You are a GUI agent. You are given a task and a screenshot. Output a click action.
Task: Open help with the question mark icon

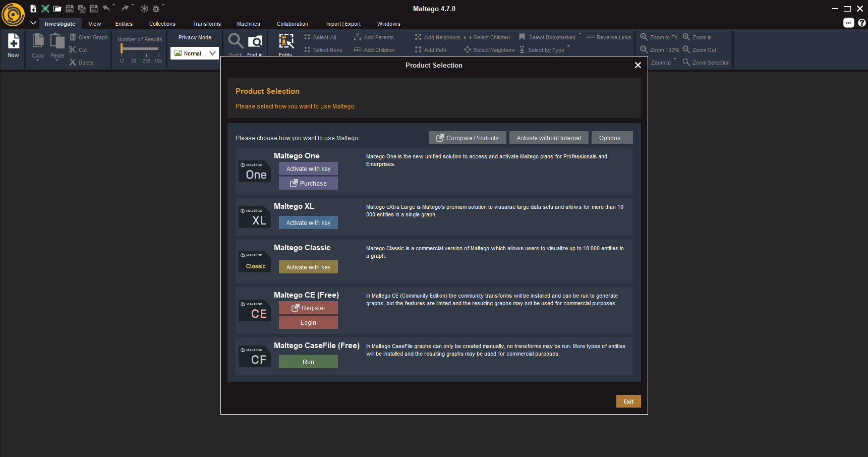click(x=862, y=23)
